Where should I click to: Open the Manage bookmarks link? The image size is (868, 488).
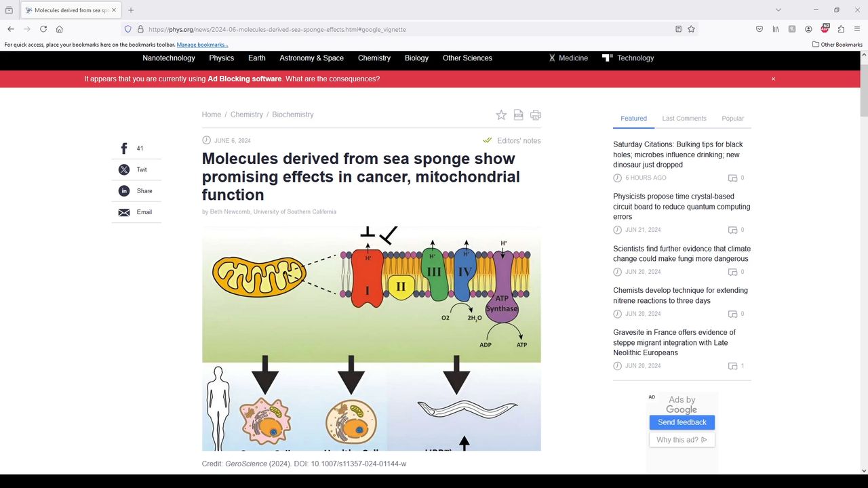(x=202, y=45)
